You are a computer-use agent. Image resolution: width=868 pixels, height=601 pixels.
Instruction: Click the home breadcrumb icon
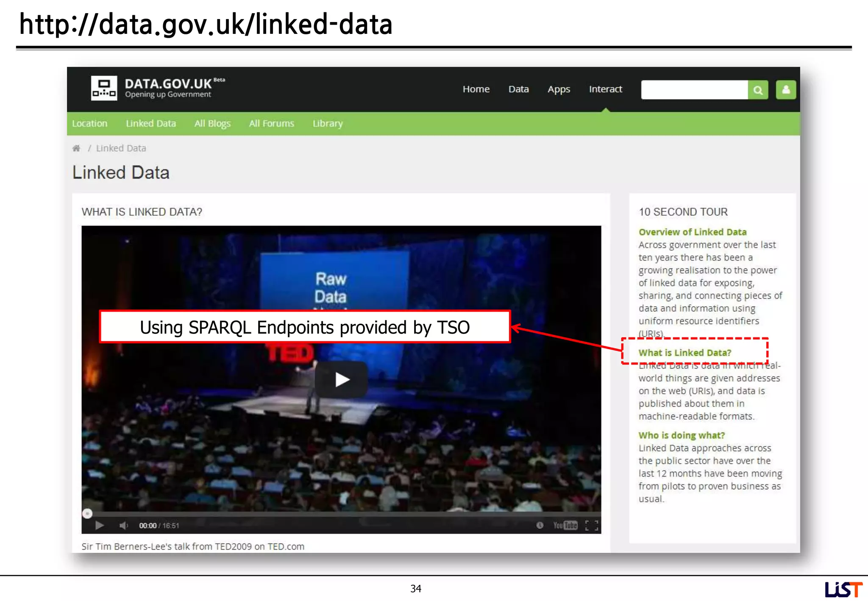pyautogui.click(x=76, y=148)
